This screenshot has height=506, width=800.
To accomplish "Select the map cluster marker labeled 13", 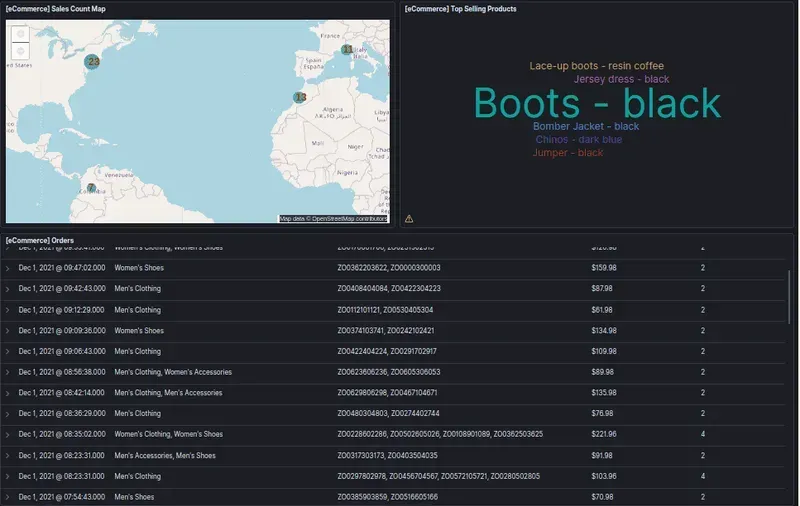I will coord(300,97).
